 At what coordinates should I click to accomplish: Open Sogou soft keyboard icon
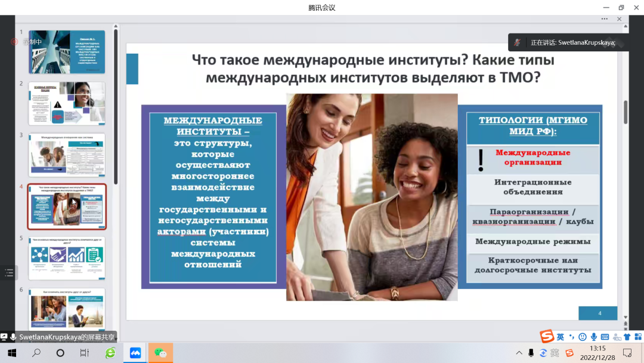(x=605, y=337)
